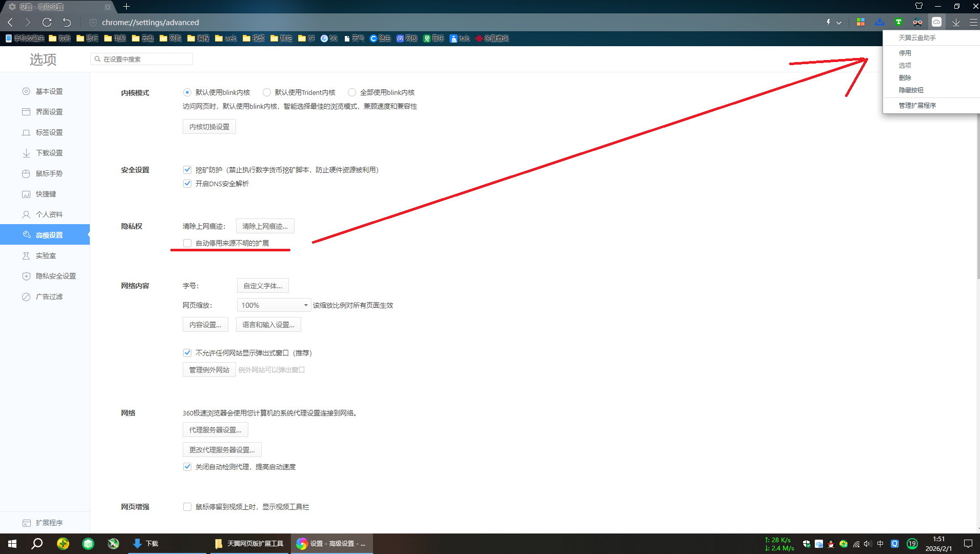Click the page vertical scrollbar
This screenshot has width=980, height=554.
tap(977, 205)
